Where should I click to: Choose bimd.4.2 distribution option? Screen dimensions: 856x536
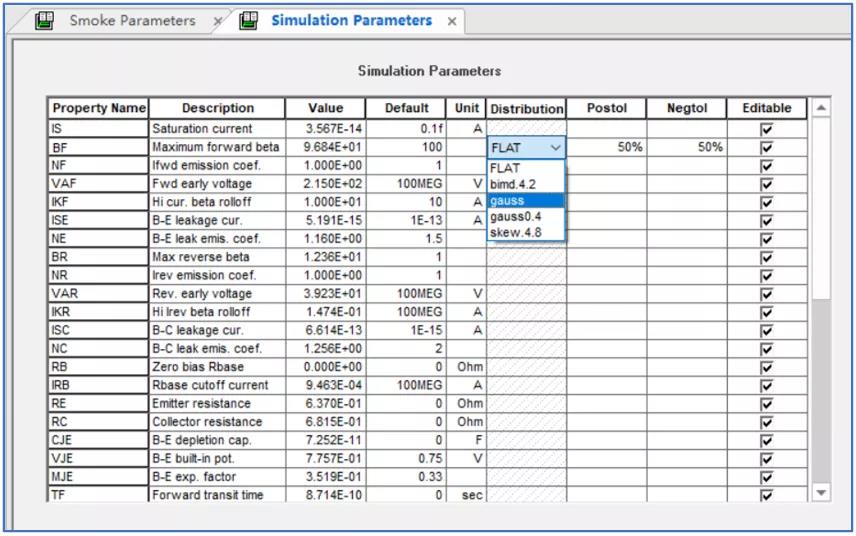(x=526, y=184)
